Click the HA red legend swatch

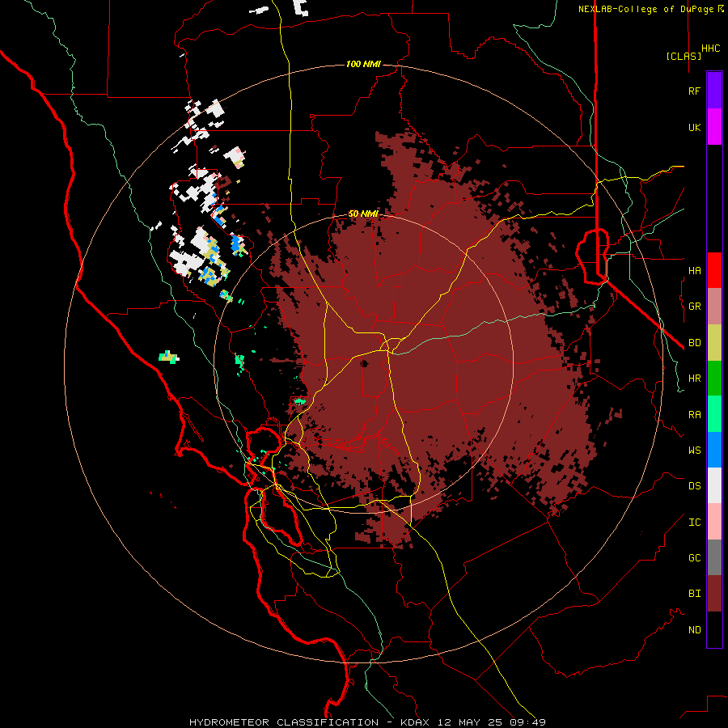pos(714,270)
